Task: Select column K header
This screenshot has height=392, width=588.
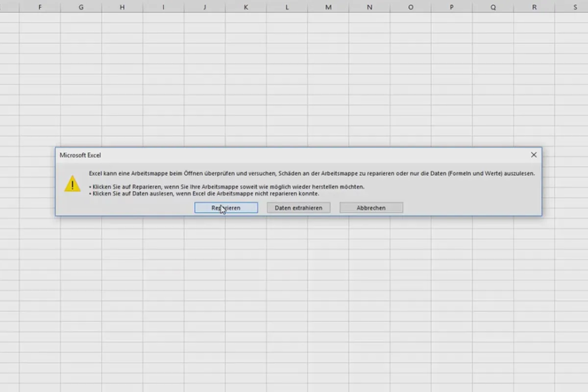Action: click(245, 7)
